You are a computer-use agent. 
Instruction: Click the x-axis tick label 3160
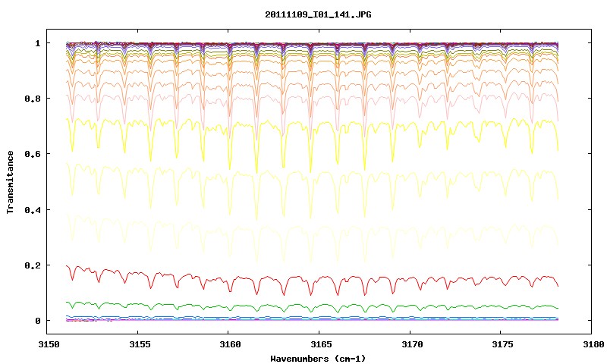coord(230,344)
